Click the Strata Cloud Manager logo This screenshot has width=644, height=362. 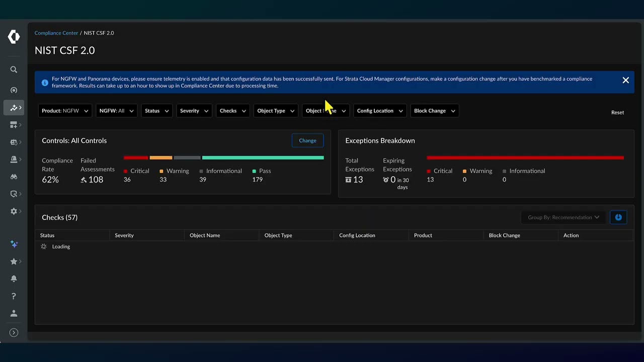tap(14, 37)
